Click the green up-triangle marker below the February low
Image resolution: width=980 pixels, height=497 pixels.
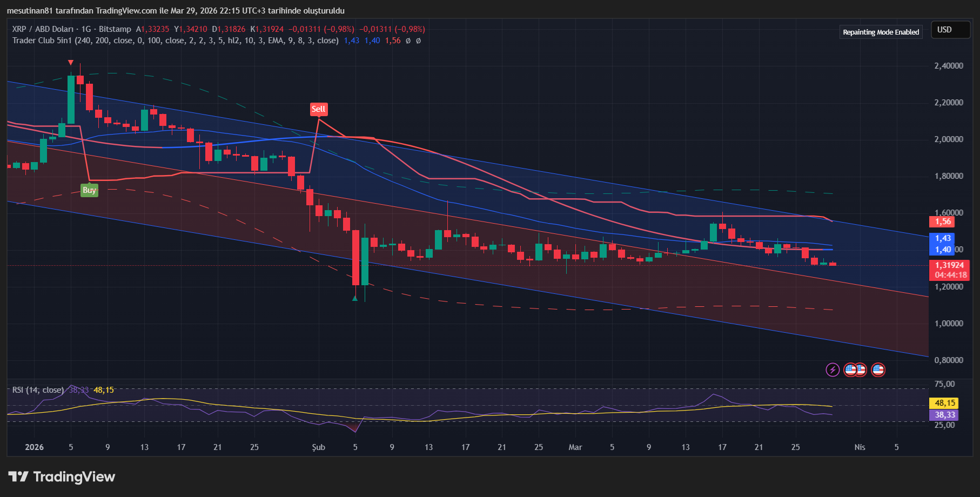click(355, 298)
